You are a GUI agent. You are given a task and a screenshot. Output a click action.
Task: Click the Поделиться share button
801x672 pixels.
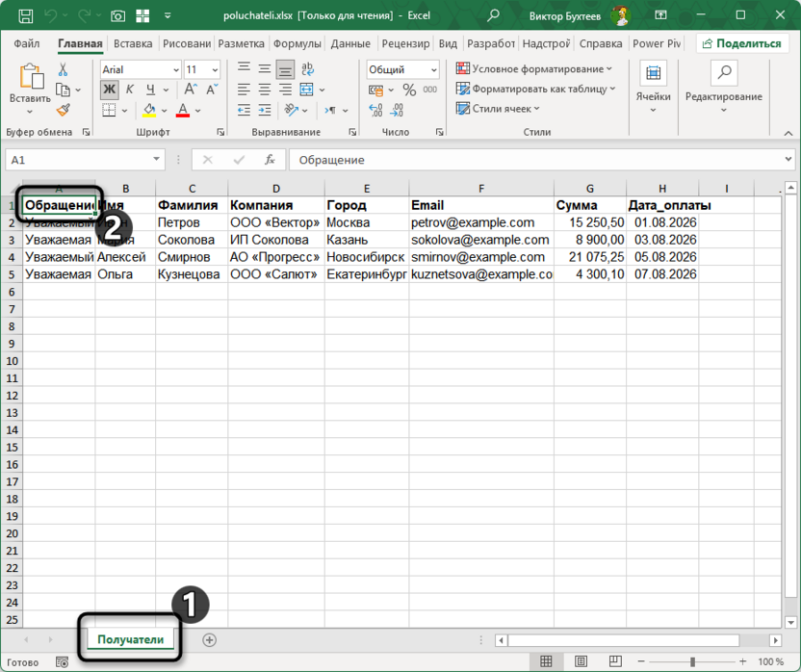click(x=741, y=44)
